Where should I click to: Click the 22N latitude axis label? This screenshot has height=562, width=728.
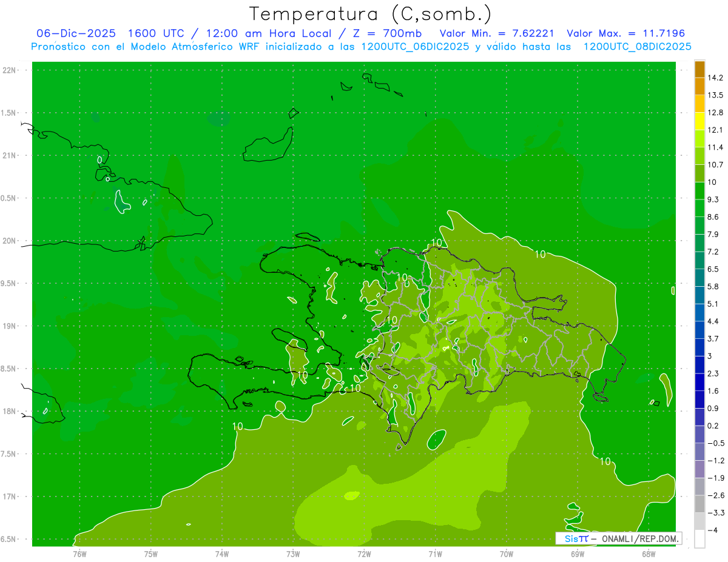coord(10,70)
